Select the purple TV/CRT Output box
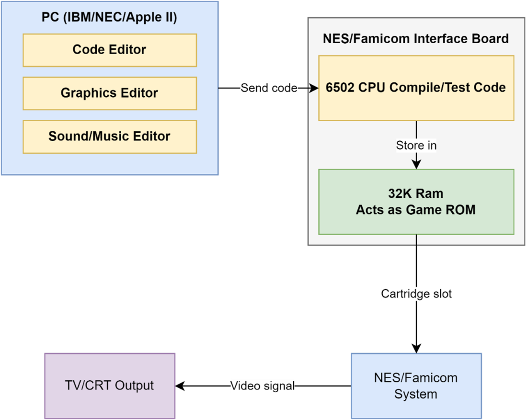The height and width of the screenshot is (420, 527). coord(110,386)
